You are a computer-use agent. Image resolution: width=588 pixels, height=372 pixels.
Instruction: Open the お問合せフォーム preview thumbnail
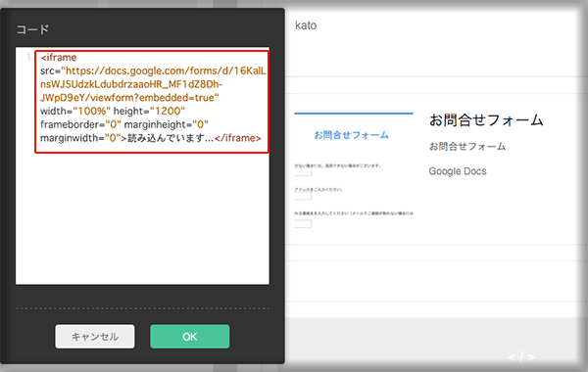click(x=354, y=170)
